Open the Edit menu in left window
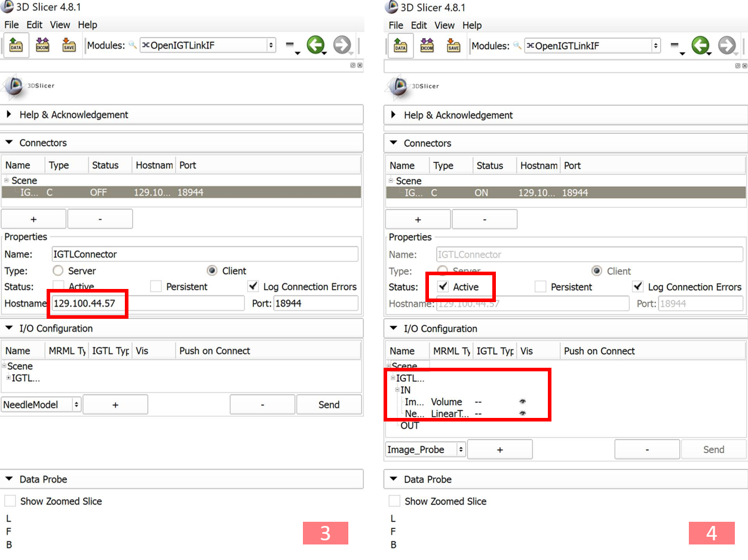 pos(34,25)
